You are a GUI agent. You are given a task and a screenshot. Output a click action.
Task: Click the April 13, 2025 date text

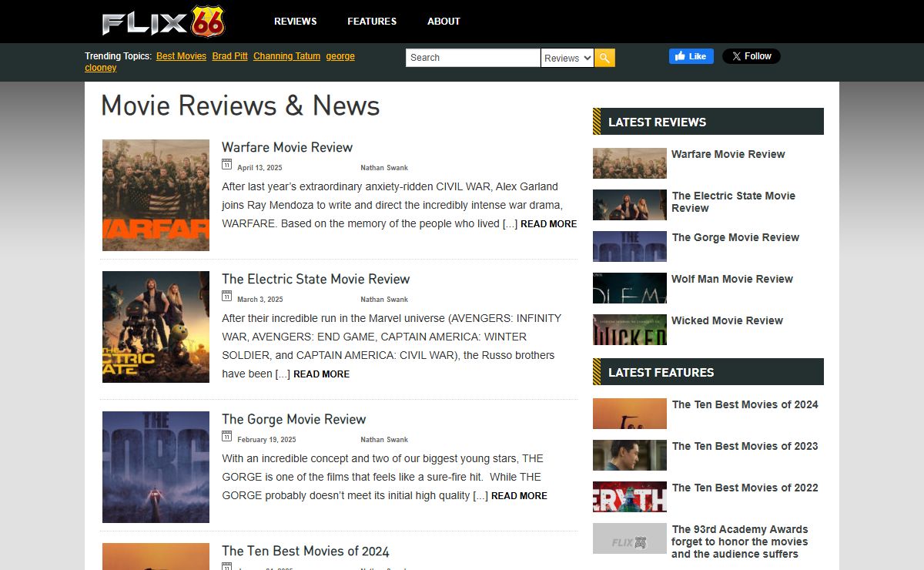coord(259,168)
